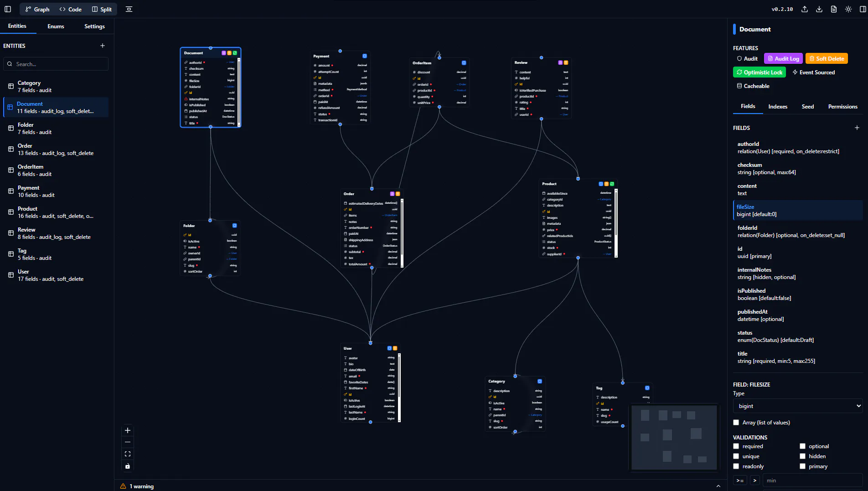Click the upload/export icon in the top bar
The image size is (868, 491).
coord(805,9)
